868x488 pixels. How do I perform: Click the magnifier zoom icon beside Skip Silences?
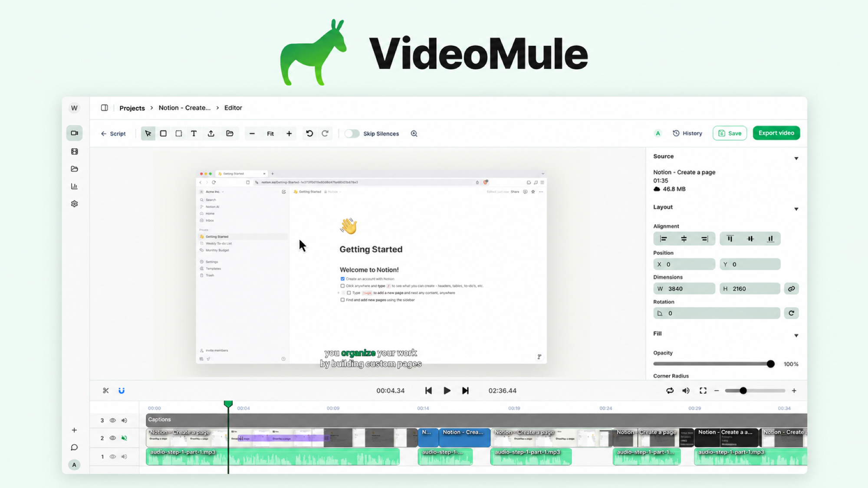[414, 134]
